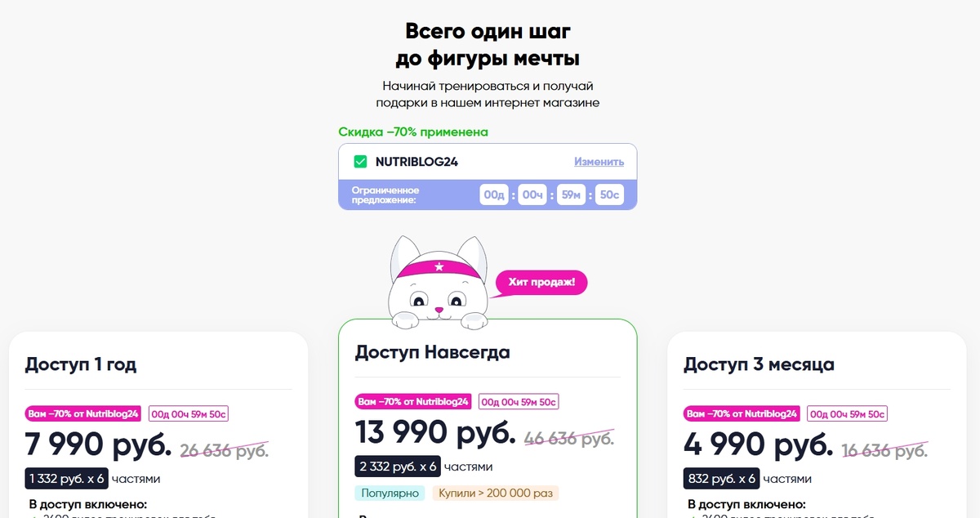Screen dimensions: 980x518
Task: Click the 'Хит продаж!' speech bubble
Action: pyautogui.click(x=540, y=283)
